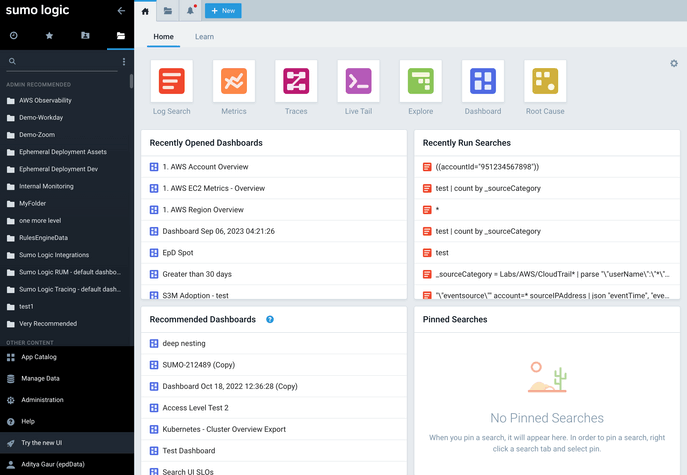Open the sidebar kebab options menu
Viewport: 687px width, 475px height.
(x=124, y=62)
